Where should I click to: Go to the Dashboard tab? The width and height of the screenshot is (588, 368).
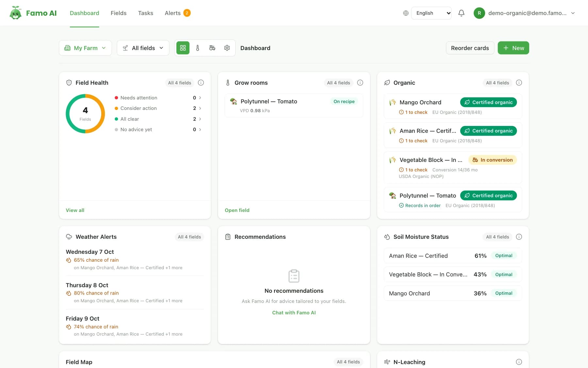pos(84,13)
